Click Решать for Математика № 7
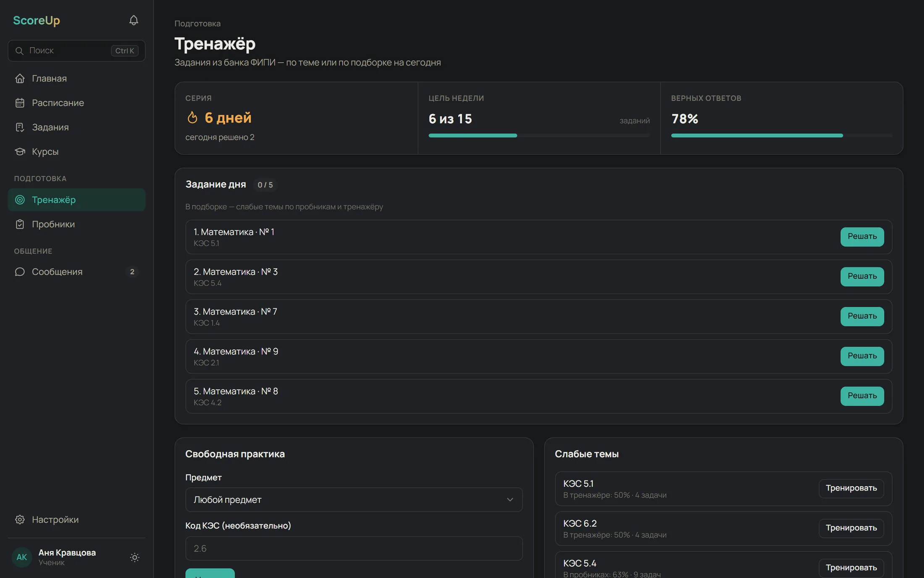Image resolution: width=924 pixels, height=578 pixels. tap(862, 317)
